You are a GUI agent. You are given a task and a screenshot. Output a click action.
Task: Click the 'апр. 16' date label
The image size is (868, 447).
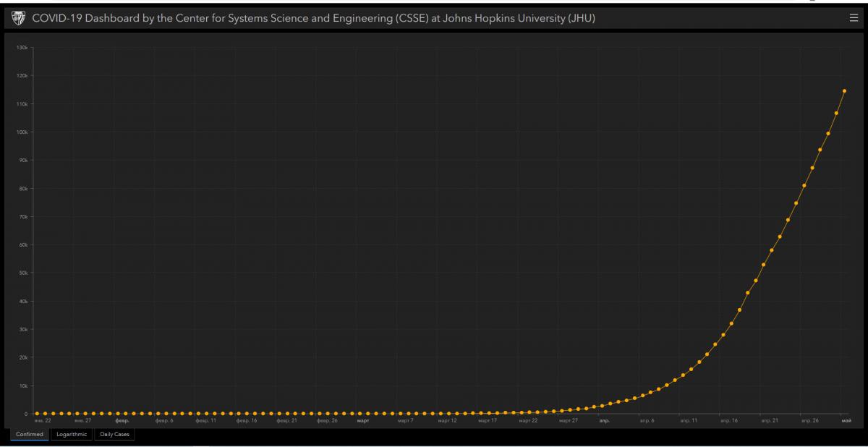729,420
